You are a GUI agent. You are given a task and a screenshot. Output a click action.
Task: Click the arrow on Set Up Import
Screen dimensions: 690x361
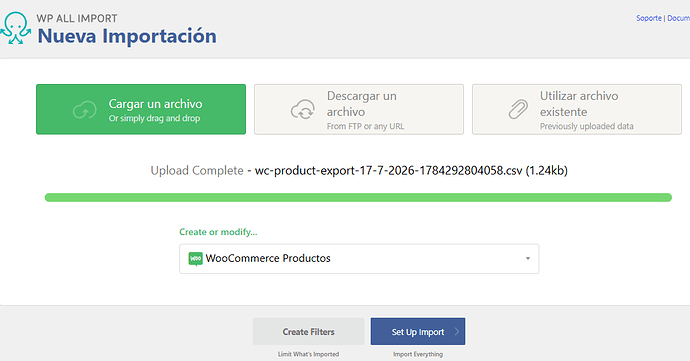pyautogui.click(x=456, y=332)
